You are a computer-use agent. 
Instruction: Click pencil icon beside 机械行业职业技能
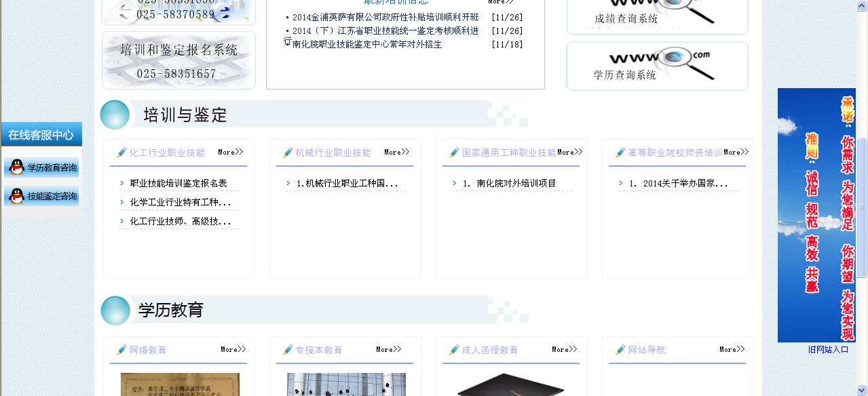tap(288, 153)
